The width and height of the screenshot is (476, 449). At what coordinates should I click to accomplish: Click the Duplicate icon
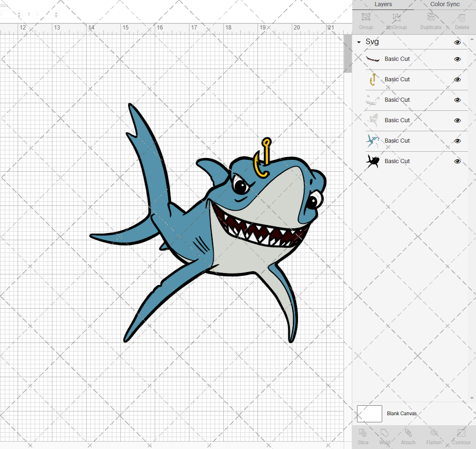431,17
